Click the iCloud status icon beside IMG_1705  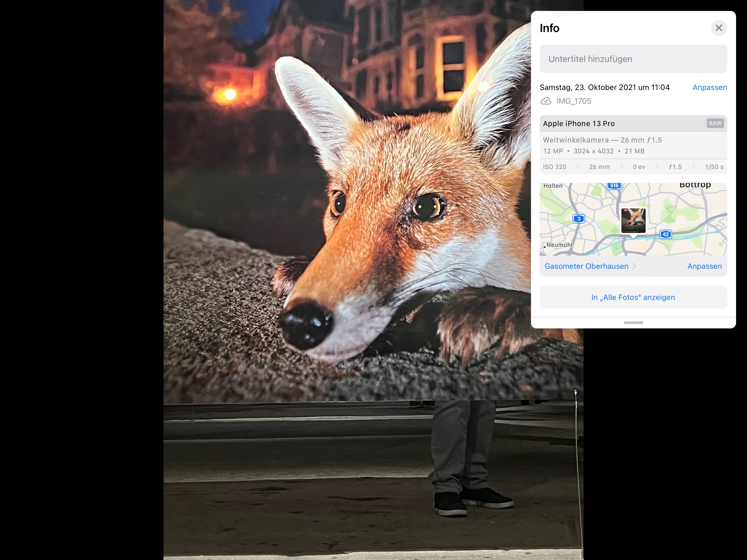pyautogui.click(x=546, y=101)
